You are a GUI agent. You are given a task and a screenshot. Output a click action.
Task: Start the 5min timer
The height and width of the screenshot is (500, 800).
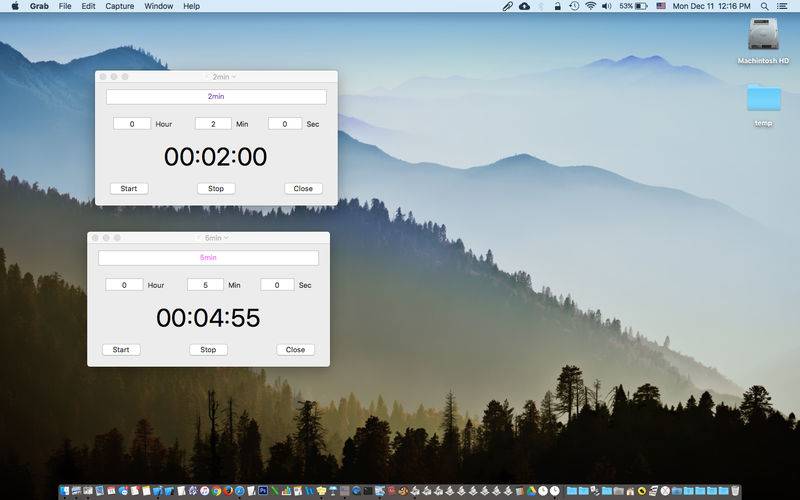(x=121, y=350)
